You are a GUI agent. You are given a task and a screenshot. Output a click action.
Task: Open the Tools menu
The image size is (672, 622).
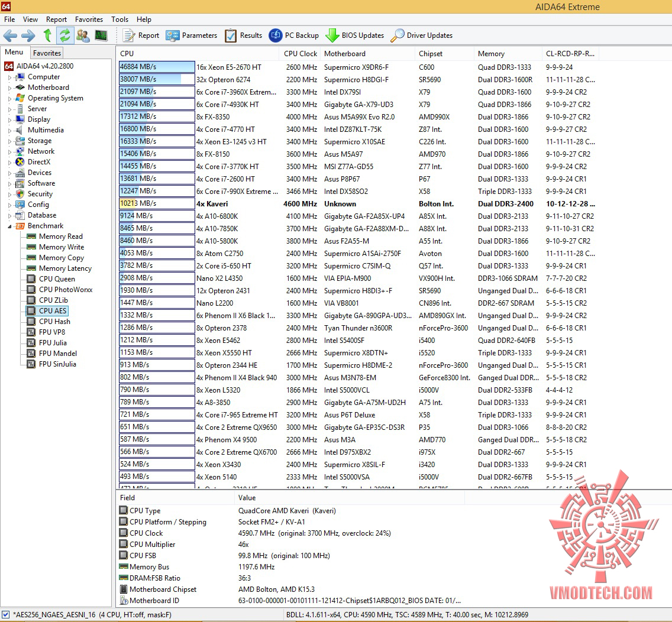click(120, 20)
